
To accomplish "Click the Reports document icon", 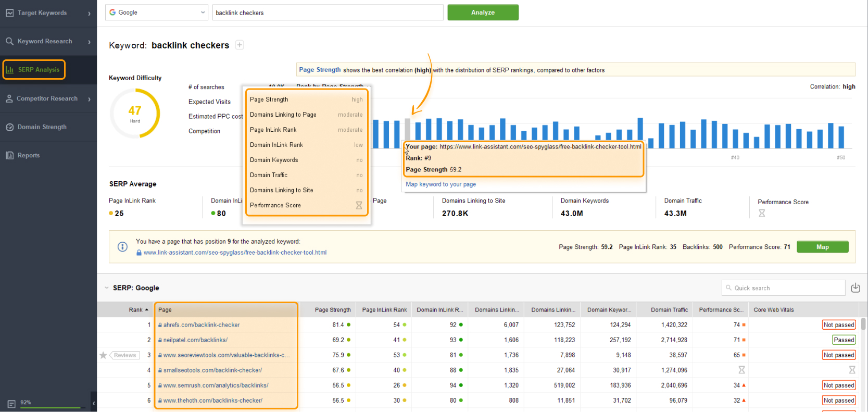I will coord(9,155).
